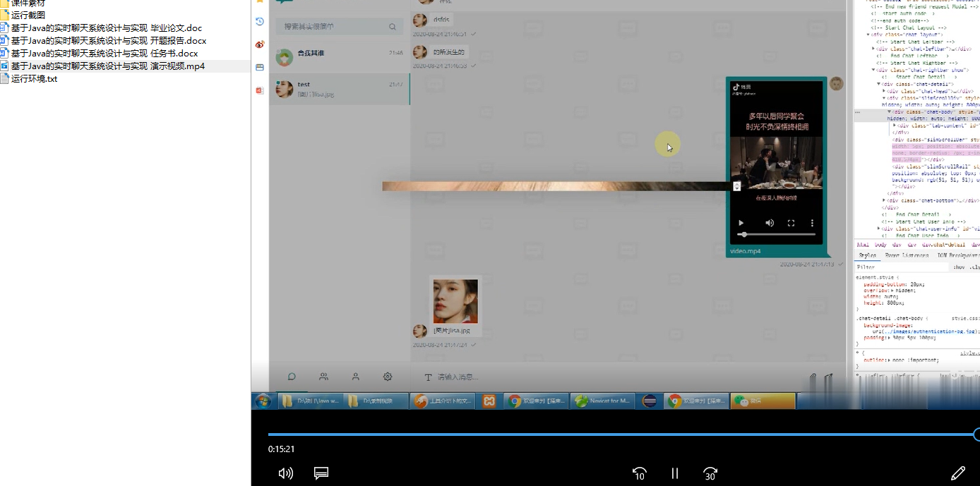980x486 pixels.
Task: Open the subtitles/captions menu icon
Action: pyautogui.click(x=321, y=473)
